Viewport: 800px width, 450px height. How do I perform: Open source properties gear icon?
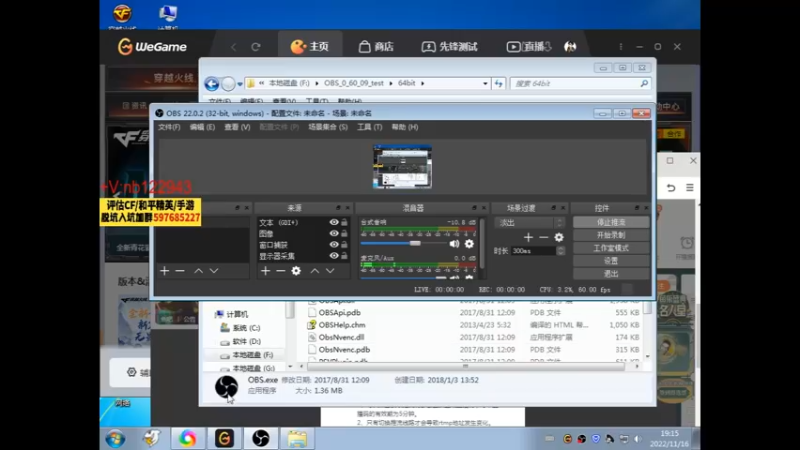point(296,271)
